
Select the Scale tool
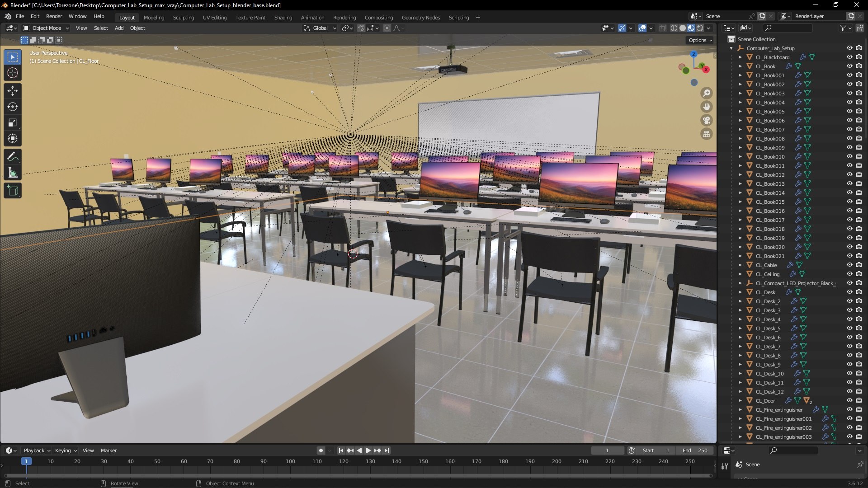(x=13, y=122)
